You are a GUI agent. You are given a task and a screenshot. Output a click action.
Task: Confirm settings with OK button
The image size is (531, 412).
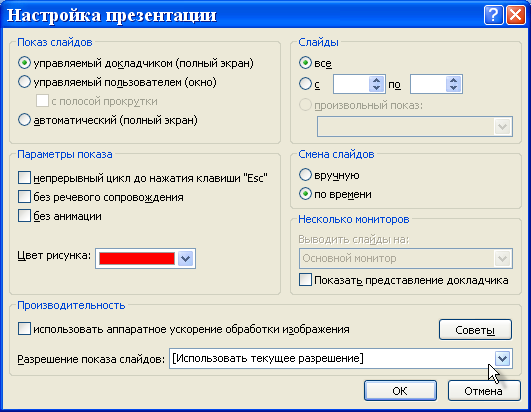pos(400,391)
